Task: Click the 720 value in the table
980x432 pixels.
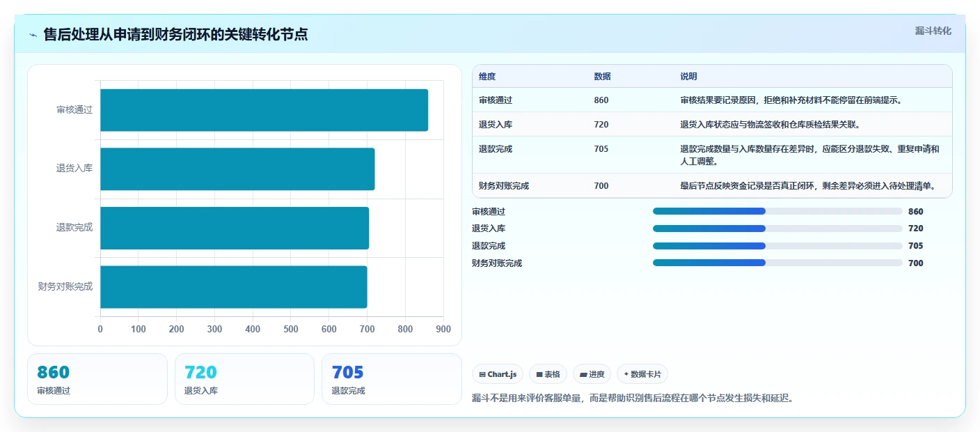Action: coord(601,125)
